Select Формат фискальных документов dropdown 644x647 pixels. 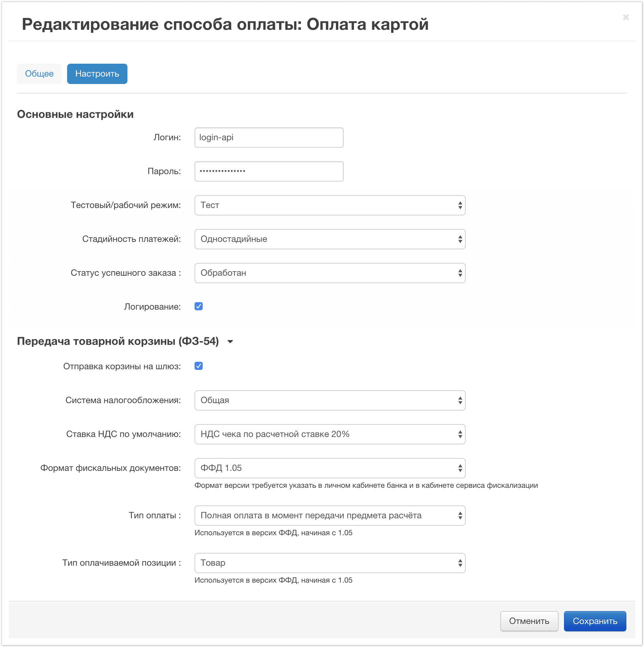(x=330, y=468)
